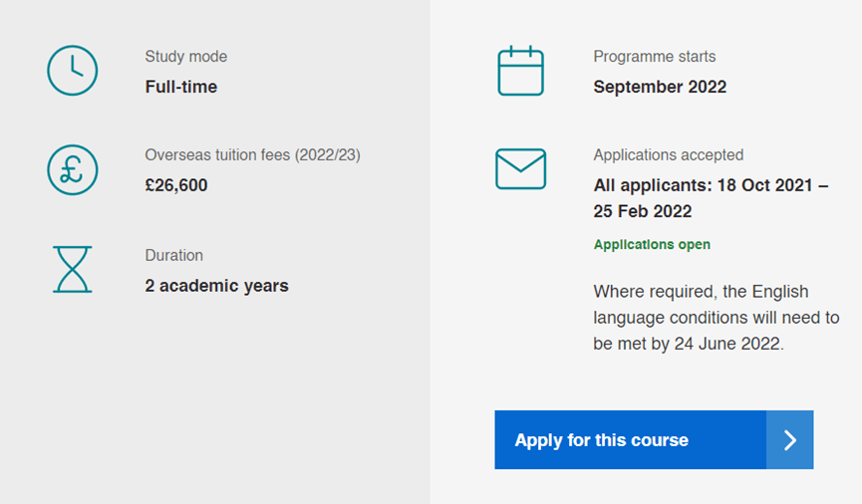Click the English language conditions paragraph
The width and height of the screenshot is (862, 504).
[716, 318]
